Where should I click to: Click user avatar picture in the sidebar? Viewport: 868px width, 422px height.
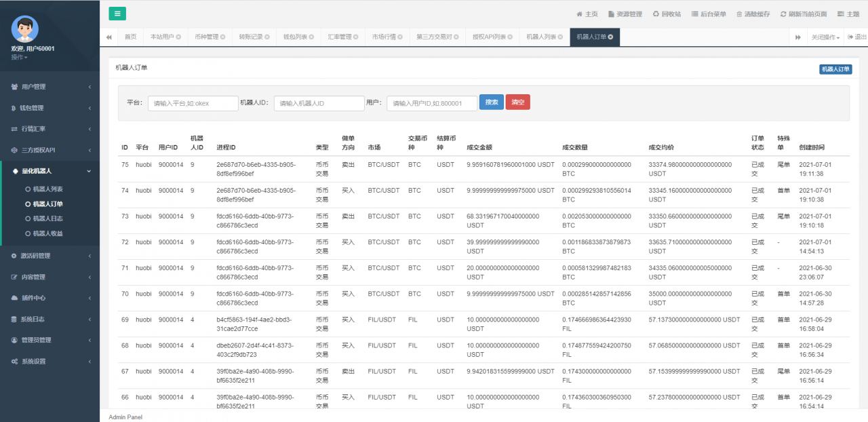25,28
